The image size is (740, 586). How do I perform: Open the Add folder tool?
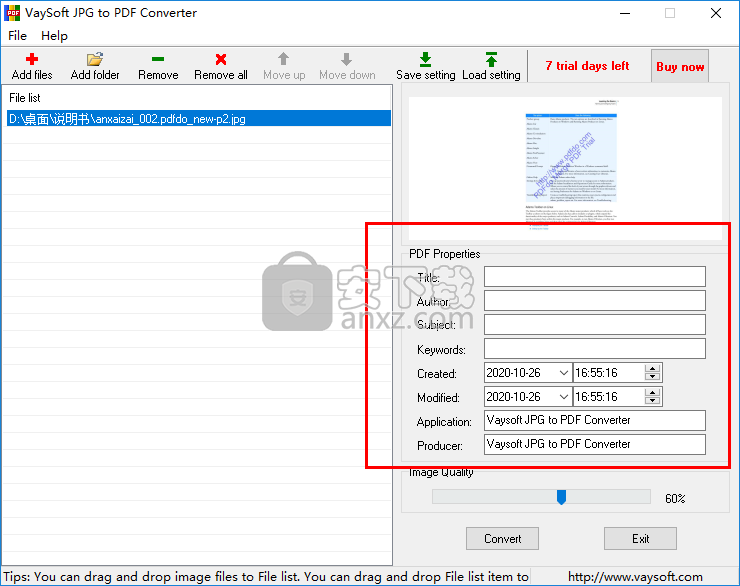[x=95, y=67]
